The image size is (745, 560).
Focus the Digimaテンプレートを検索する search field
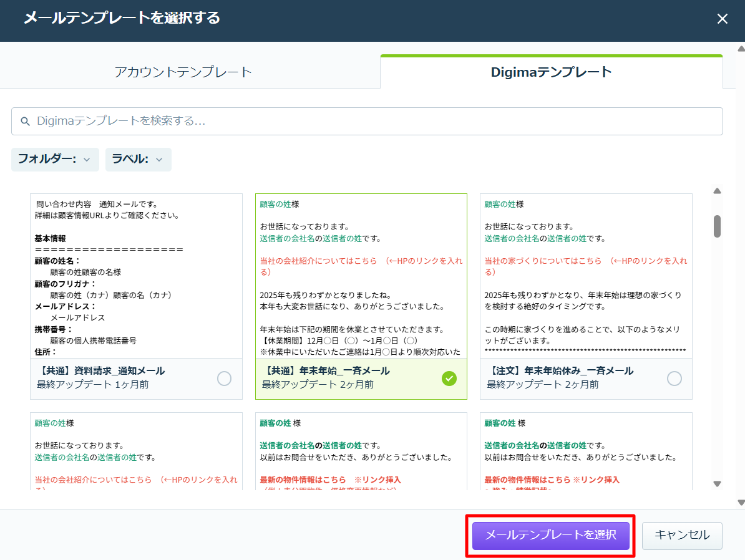click(x=367, y=121)
